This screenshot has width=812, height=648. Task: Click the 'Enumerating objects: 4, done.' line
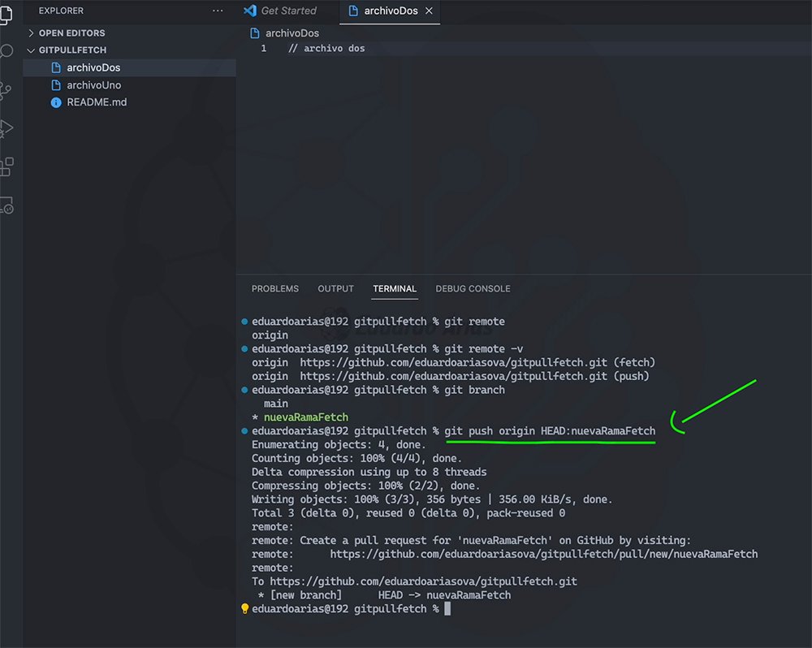tap(339, 445)
